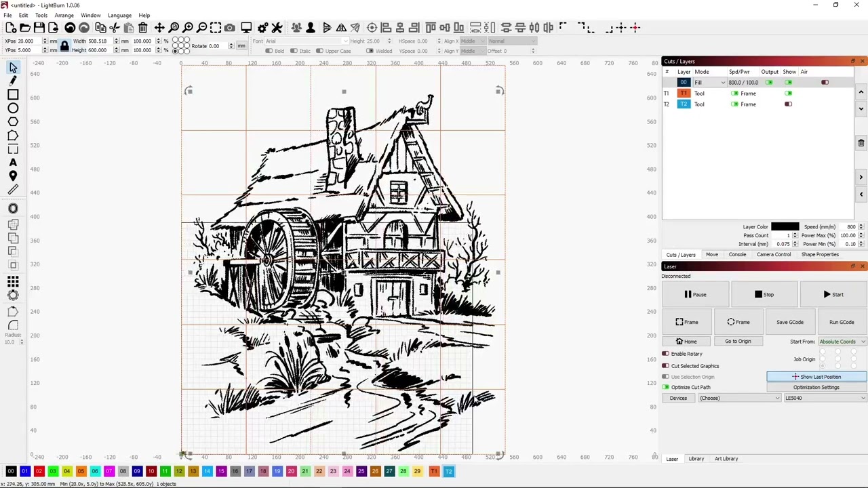This screenshot has height=488, width=868.
Task: Pick the Polygon drawing tool
Action: [x=13, y=122]
